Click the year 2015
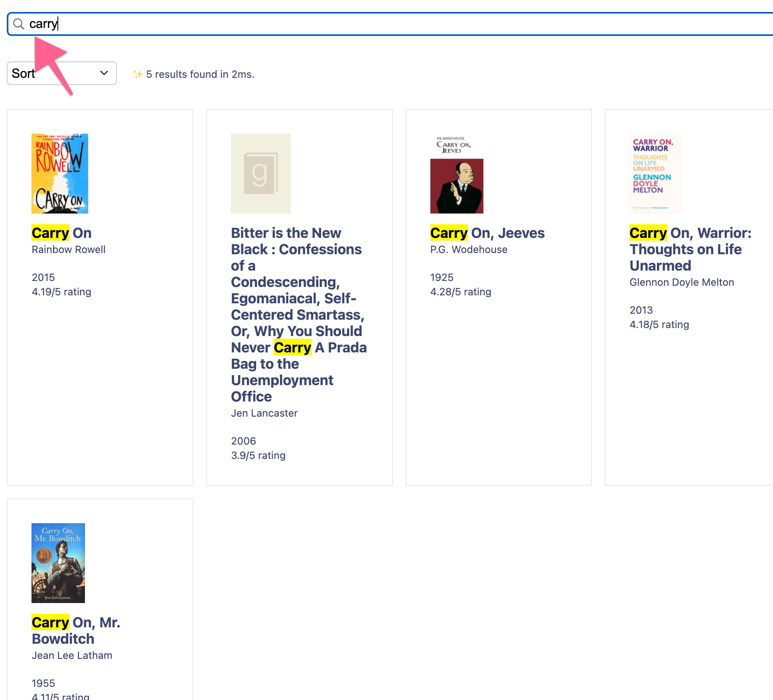 click(43, 277)
